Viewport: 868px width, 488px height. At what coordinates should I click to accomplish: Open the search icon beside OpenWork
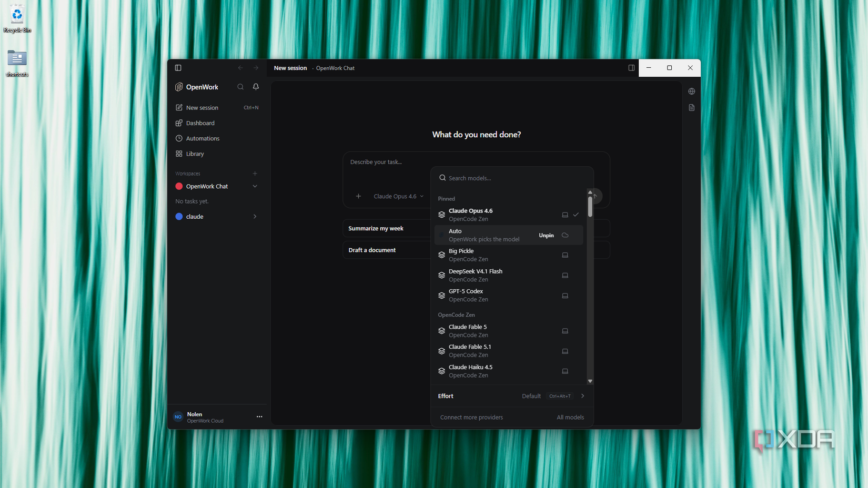tap(240, 87)
